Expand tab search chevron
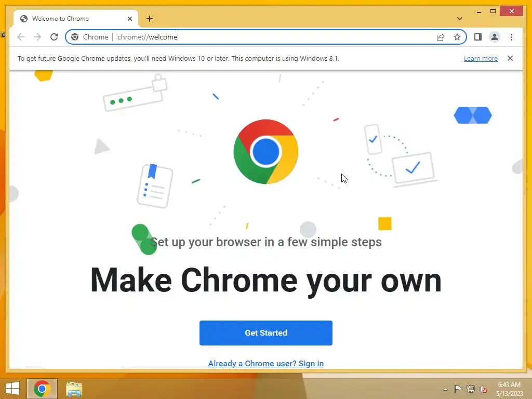The width and height of the screenshot is (532, 399). pyautogui.click(x=460, y=19)
